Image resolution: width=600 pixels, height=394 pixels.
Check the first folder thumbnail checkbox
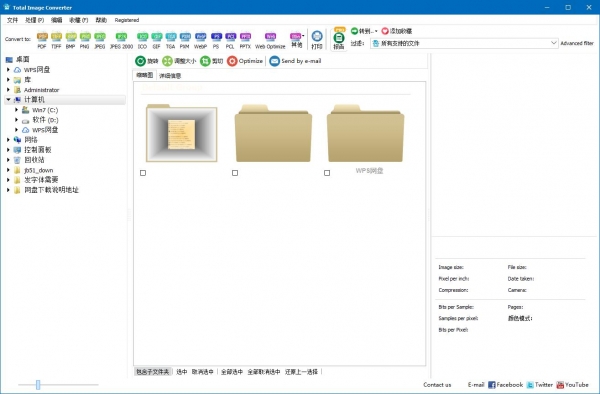coord(143,173)
